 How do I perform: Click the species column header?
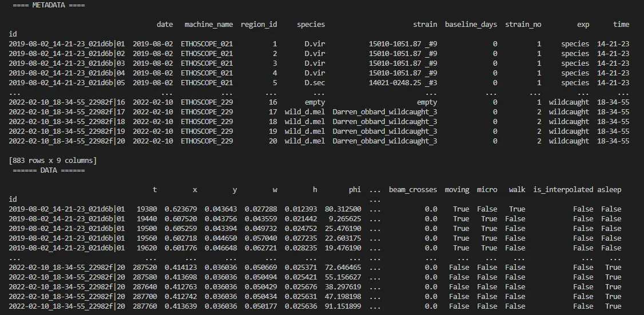point(311,24)
